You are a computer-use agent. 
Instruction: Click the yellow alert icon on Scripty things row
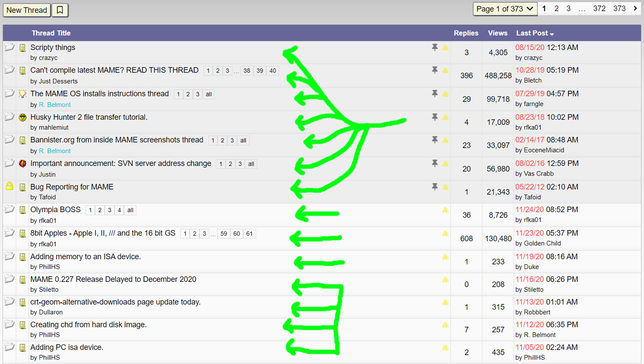(445, 48)
